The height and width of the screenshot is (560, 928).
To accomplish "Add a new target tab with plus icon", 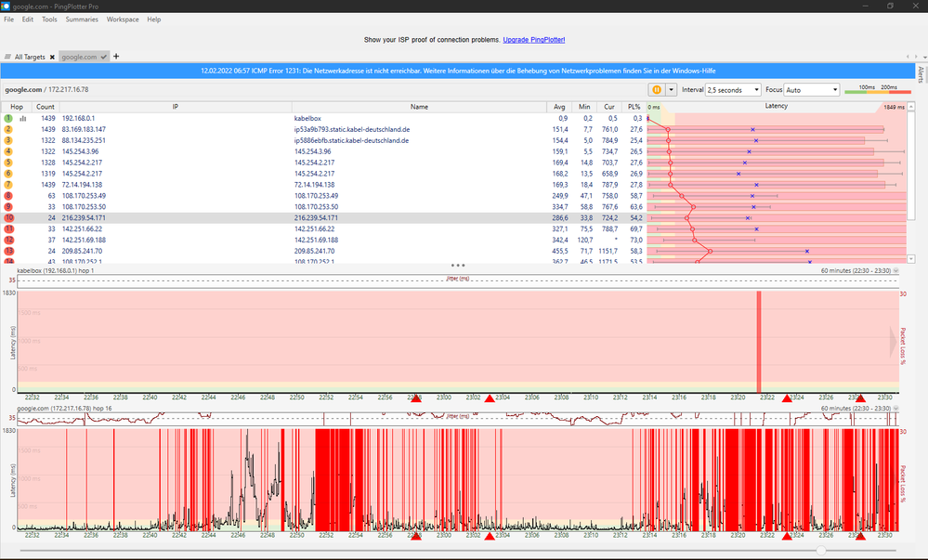I will click(116, 57).
